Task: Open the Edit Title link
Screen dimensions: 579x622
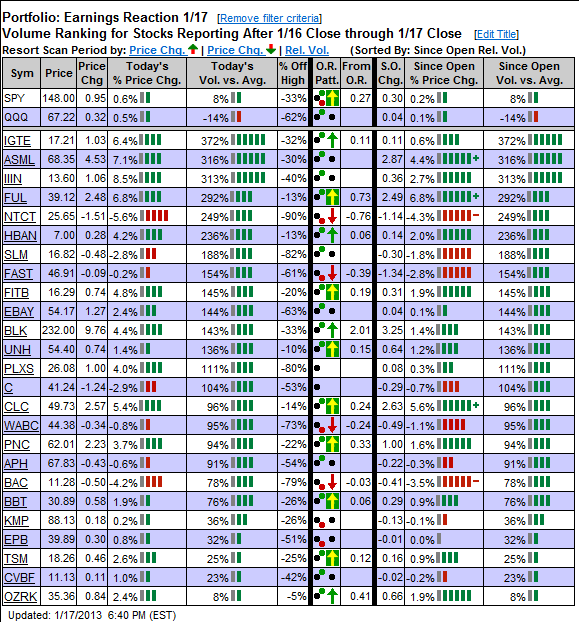Action: [497, 35]
